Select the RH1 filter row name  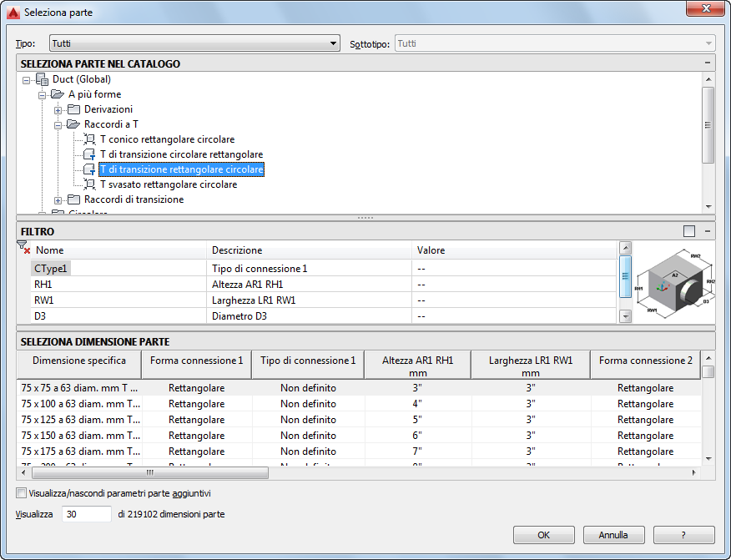43,285
